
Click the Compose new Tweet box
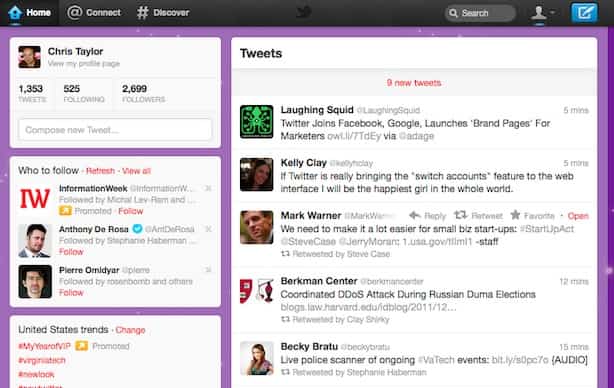coord(115,130)
